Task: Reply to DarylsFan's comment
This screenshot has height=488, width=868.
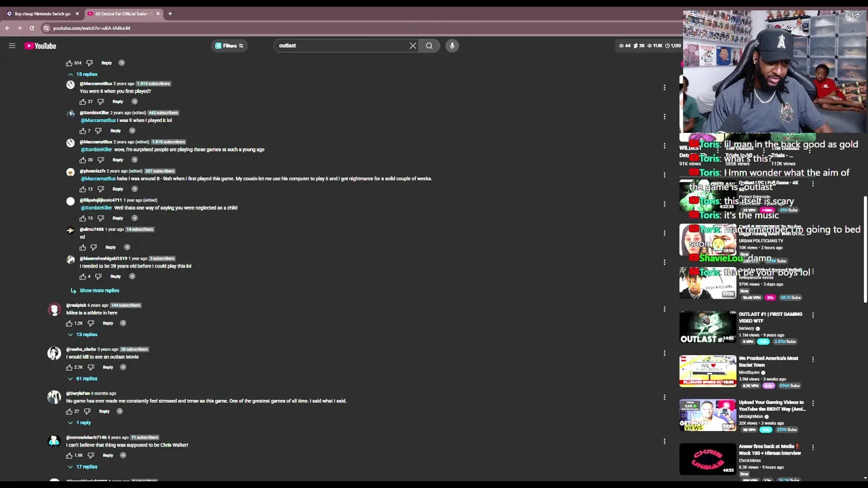Action: (104, 411)
